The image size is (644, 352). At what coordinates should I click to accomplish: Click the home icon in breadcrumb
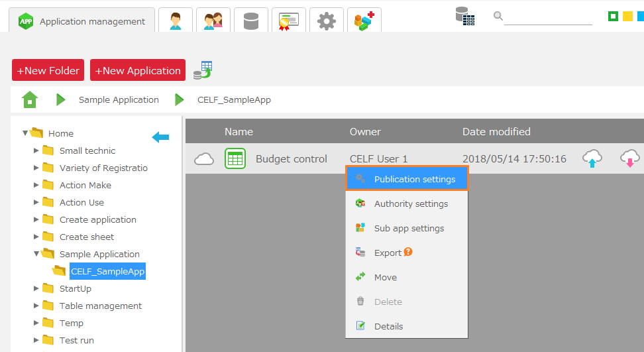[30, 100]
